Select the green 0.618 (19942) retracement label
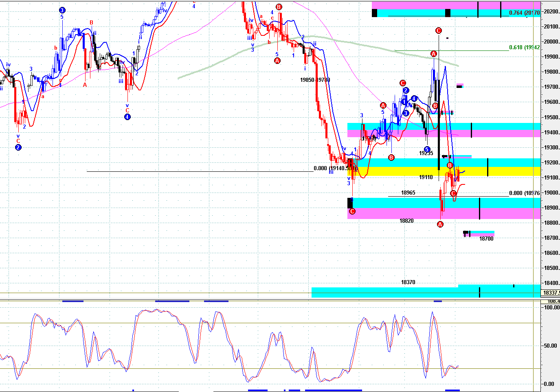 (x=524, y=47)
